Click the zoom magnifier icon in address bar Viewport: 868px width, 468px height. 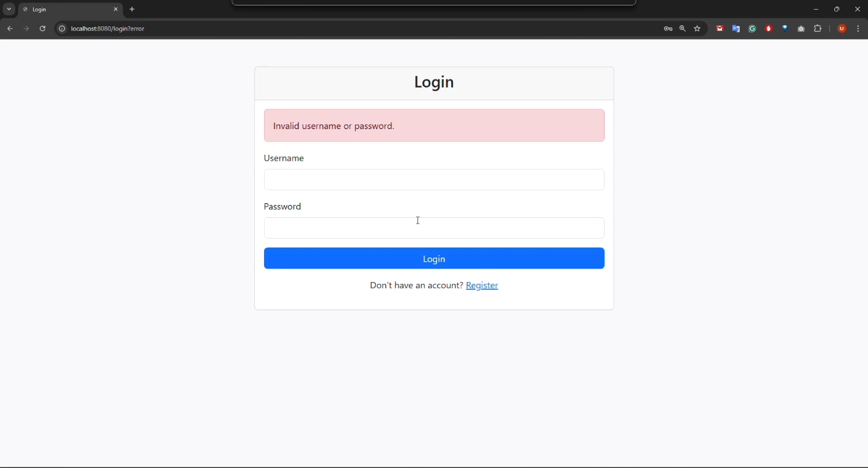point(683,29)
